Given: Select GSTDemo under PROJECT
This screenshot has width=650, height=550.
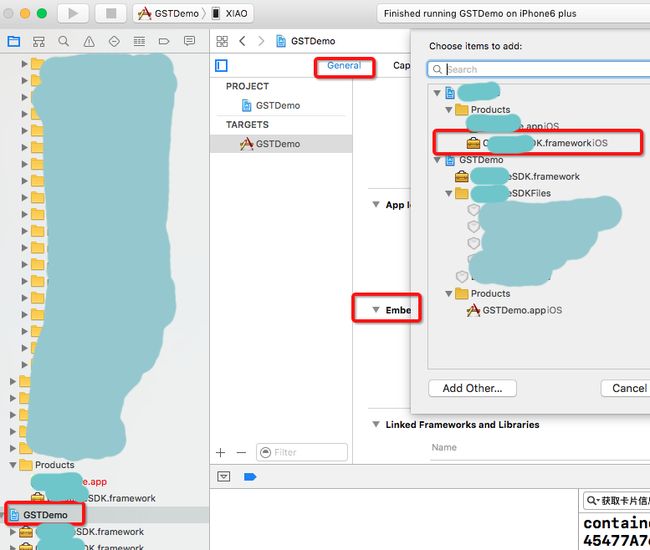Looking at the screenshot, I should [x=271, y=106].
